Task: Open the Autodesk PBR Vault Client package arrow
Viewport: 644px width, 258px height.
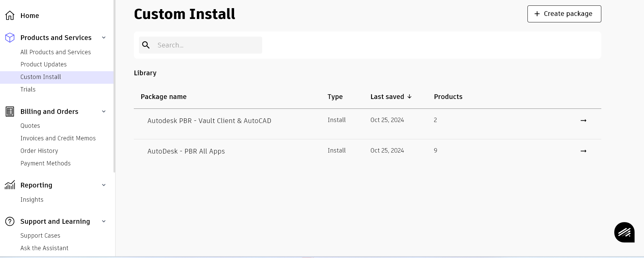Action: 583,121
